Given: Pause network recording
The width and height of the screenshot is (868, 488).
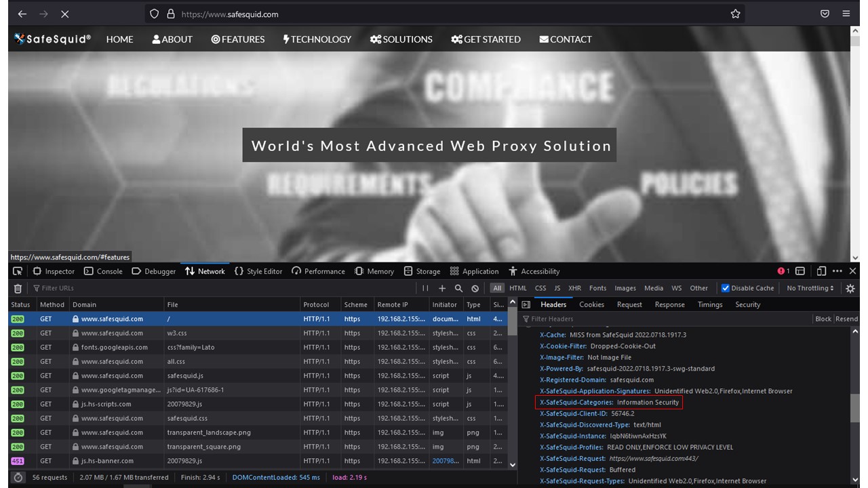Looking at the screenshot, I should click(425, 288).
